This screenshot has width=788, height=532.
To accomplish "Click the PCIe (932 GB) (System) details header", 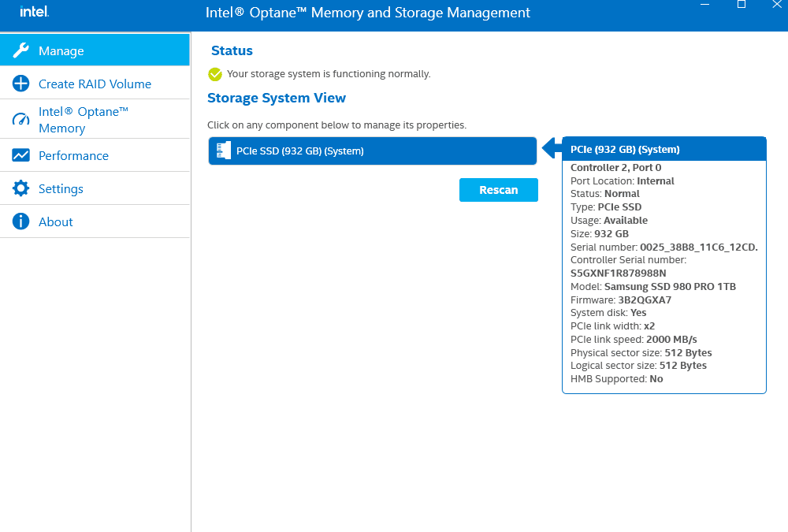I will (663, 149).
